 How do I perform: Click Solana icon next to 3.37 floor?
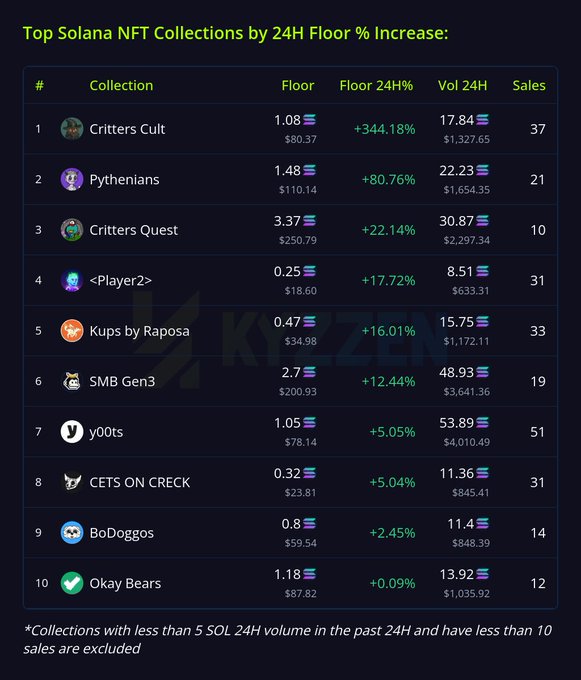(x=310, y=220)
